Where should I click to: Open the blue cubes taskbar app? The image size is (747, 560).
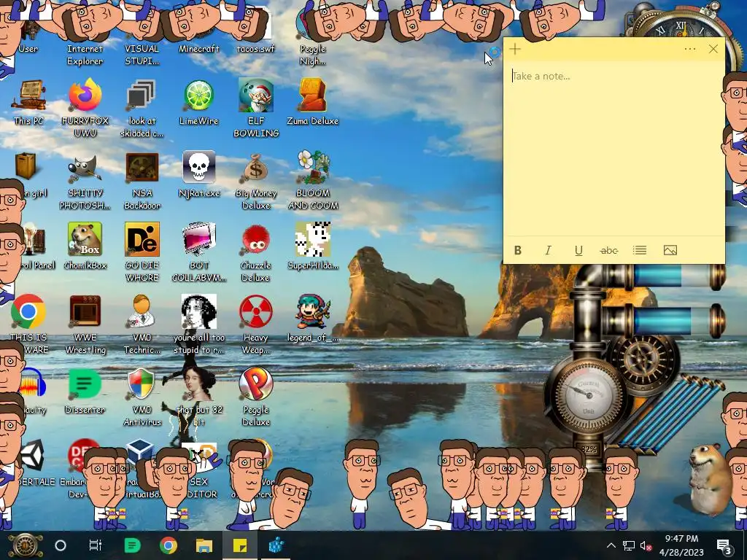tap(276, 545)
